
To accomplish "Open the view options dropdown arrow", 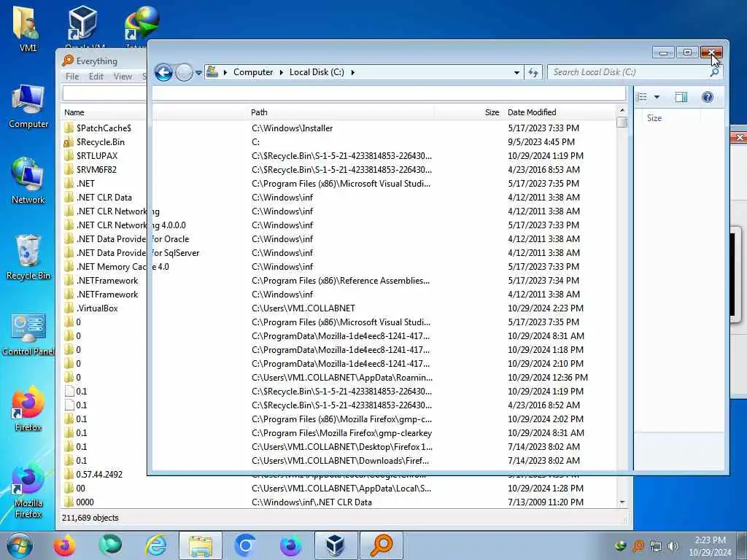I will click(657, 97).
